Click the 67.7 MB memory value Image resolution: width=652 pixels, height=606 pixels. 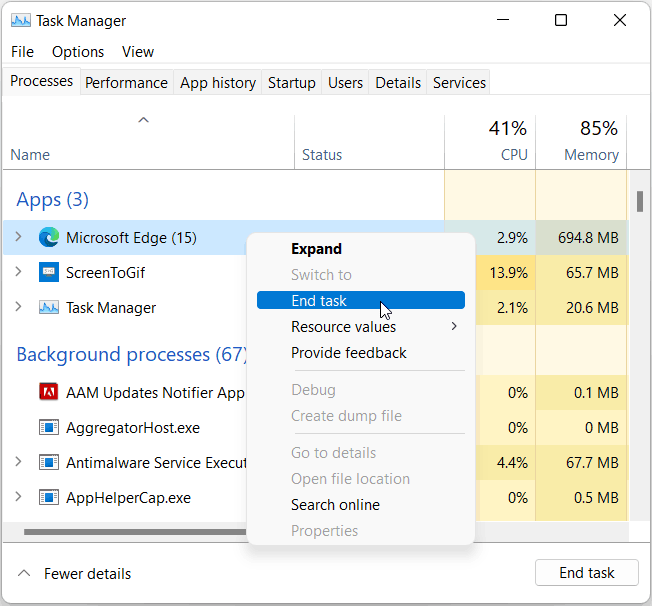(592, 463)
